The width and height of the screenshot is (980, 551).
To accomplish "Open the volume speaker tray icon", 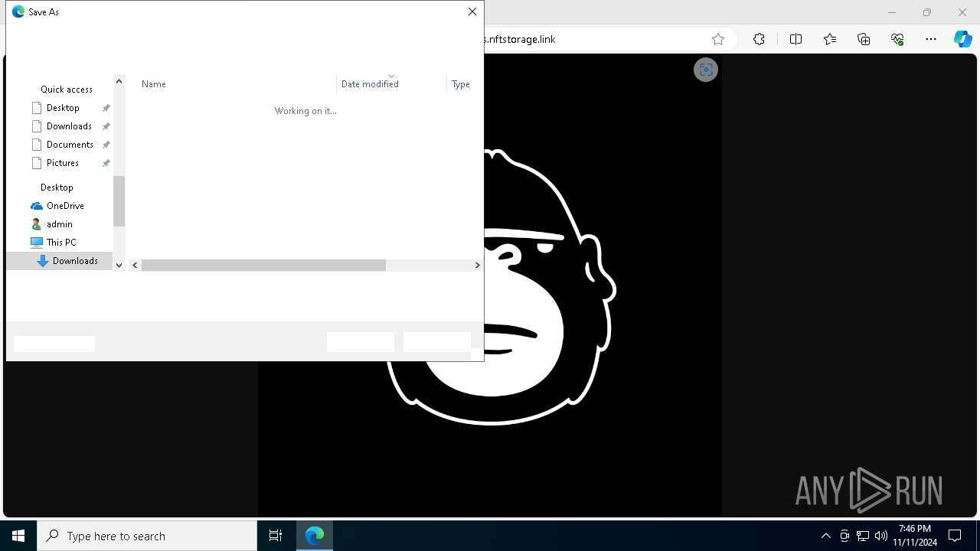I will (881, 536).
